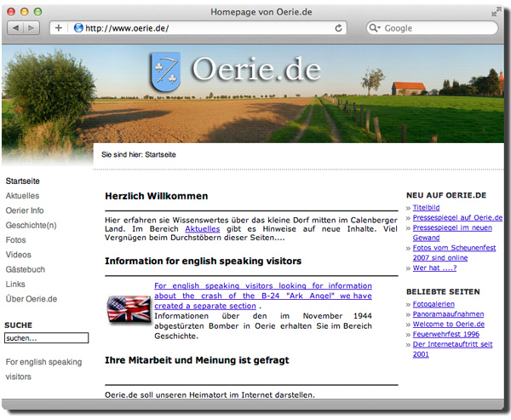Follow the Aktuelles link in welcome text
Image resolution: width=511 pixels, height=420 pixels.
coord(203,229)
